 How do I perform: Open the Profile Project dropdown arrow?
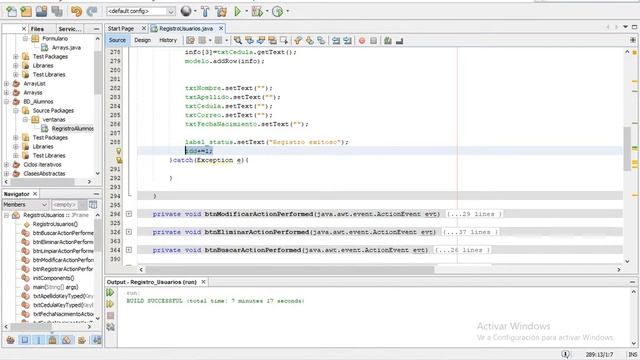pyautogui.click(x=288, y=11)
